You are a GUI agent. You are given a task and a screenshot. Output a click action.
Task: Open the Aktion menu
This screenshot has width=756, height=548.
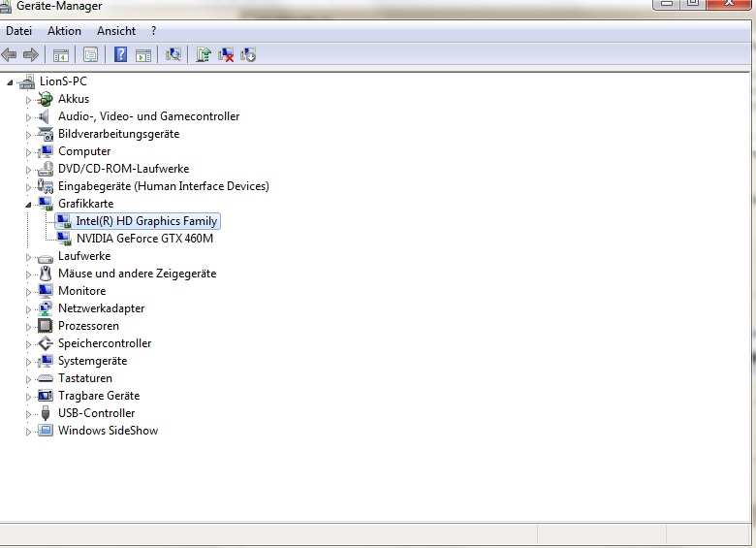point(64,31)
